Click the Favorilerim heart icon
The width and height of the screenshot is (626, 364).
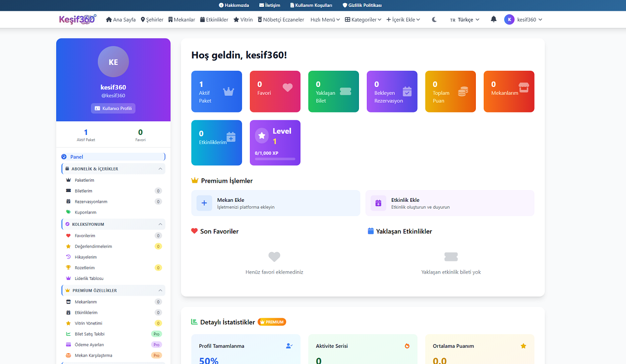click(68, 236)
